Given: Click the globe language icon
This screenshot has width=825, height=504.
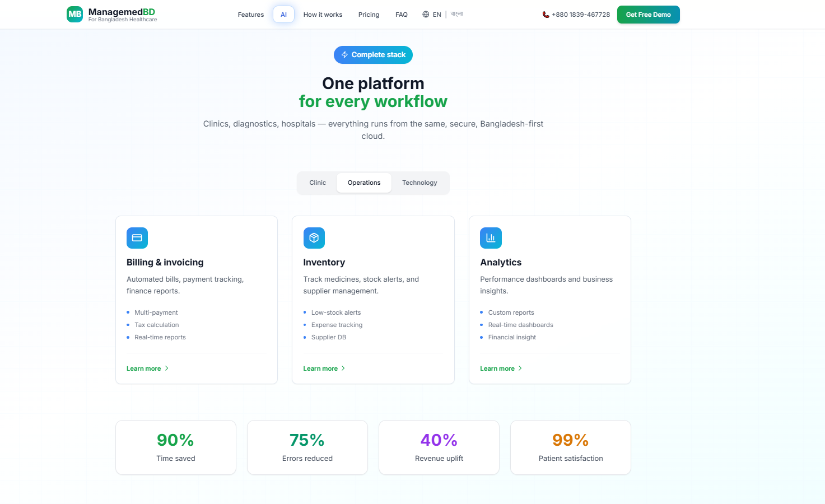Looking at the screenshot, I should (x=426, y=15).
